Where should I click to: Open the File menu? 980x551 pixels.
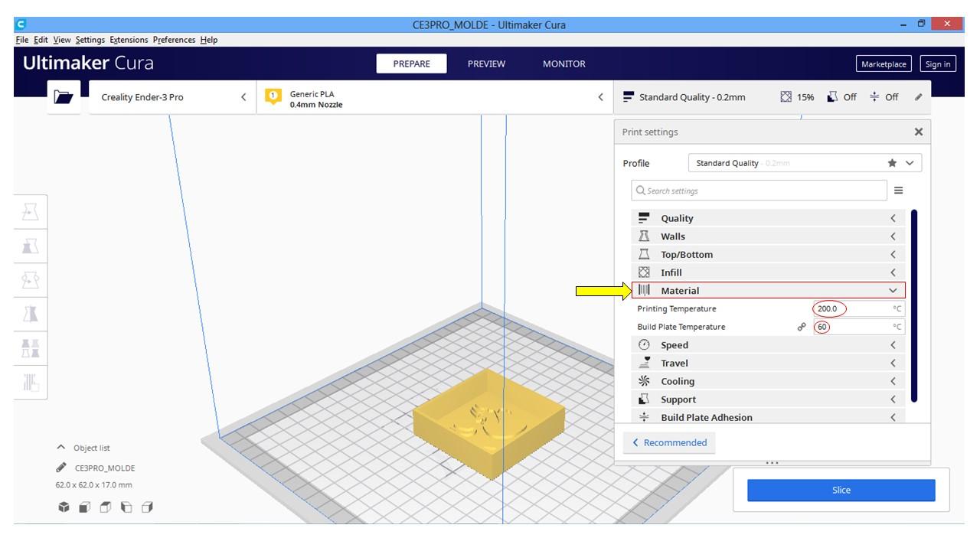(x=22, y=40)
